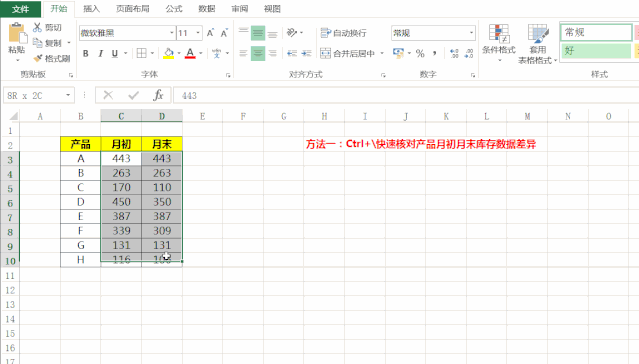This screenshot has height=364, width=639.
Task: Switch to the Review (审阅) tab
Action: tap(240, 9)
